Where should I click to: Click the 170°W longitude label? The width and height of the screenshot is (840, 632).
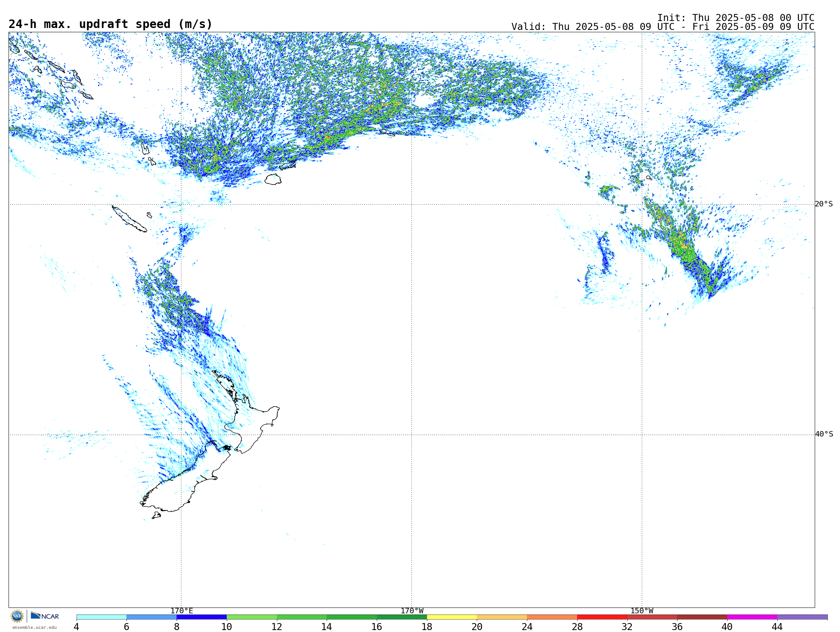pyautogui.click(x=412, y=611)
